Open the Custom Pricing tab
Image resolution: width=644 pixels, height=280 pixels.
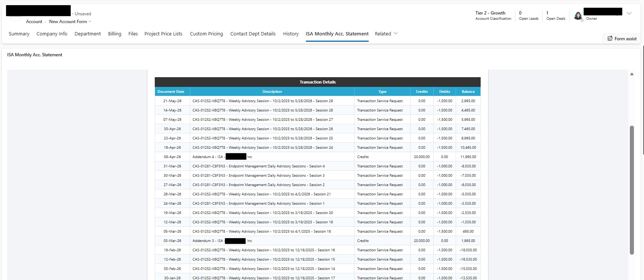coord(206,34)
